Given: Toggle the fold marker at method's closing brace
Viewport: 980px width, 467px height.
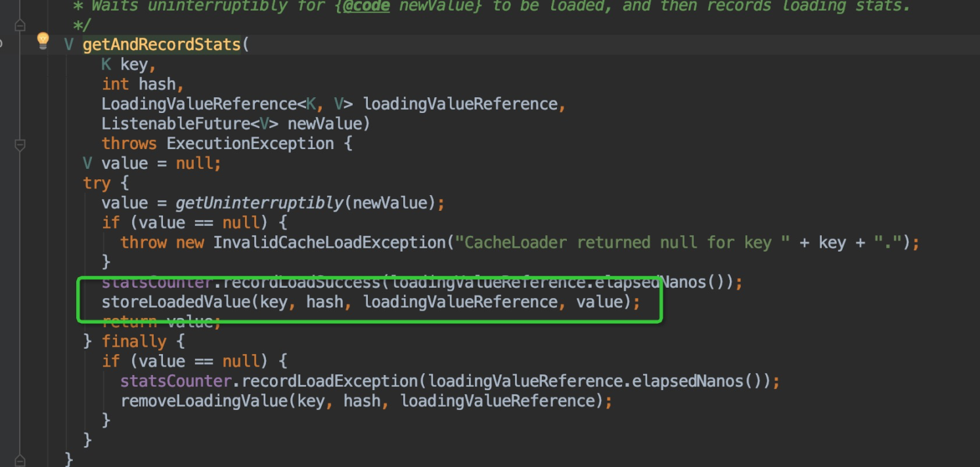Looking at the screenshot, I should tap(20, 460).
